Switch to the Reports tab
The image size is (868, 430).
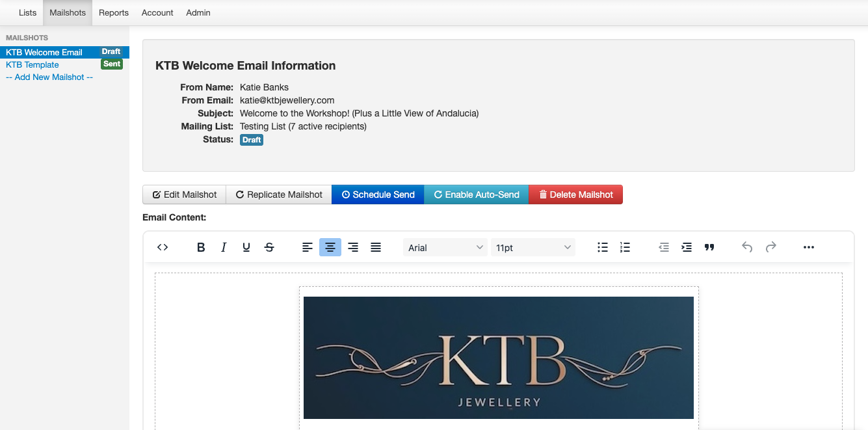coord(114,12)
